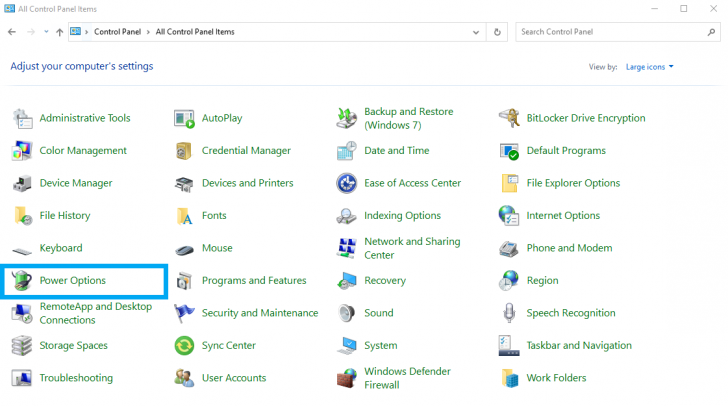Open the Work Folders icon
The image size is (728, 406).
tap(509, 379)
